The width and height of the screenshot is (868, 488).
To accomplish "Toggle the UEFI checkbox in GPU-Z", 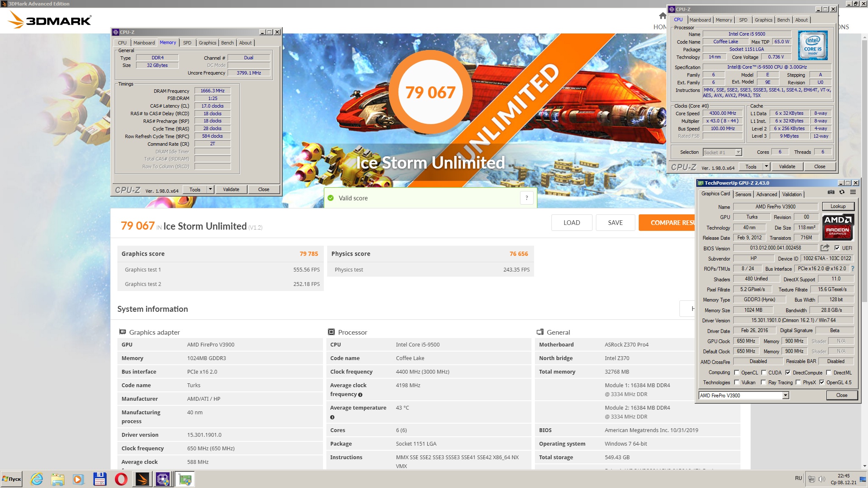I will click(837, 248).
